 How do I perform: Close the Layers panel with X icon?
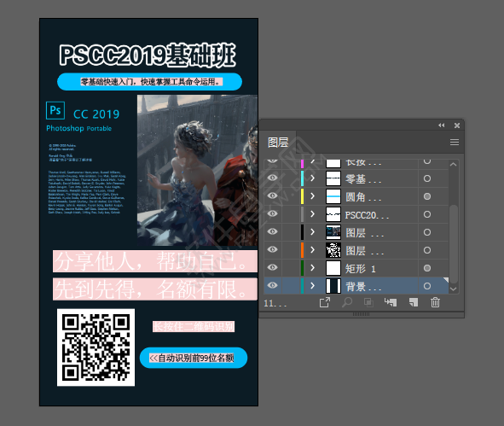point(457,125)
